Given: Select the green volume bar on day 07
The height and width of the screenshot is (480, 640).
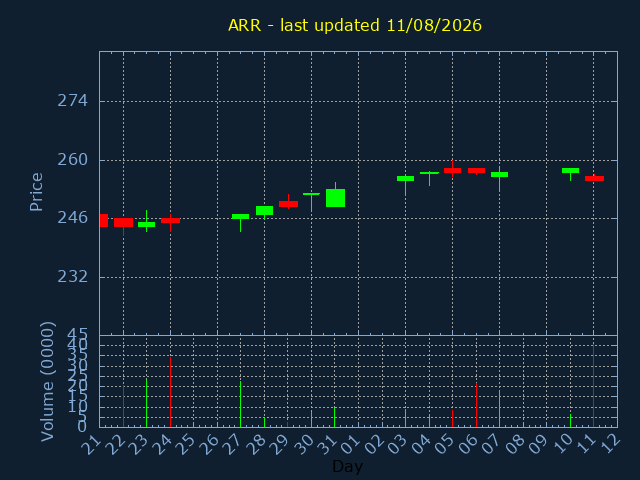Looking at the screenshot, I should (x=499, y=409).
